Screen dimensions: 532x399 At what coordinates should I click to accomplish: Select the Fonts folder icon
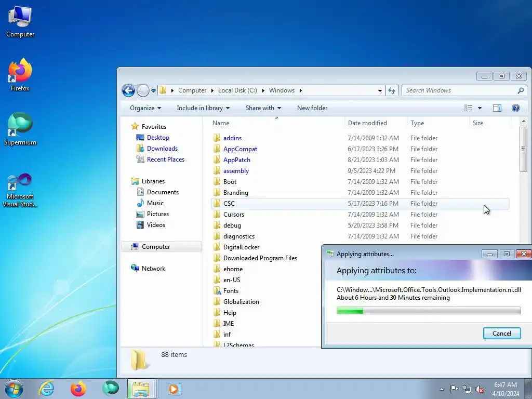click(x=217, y=291)
